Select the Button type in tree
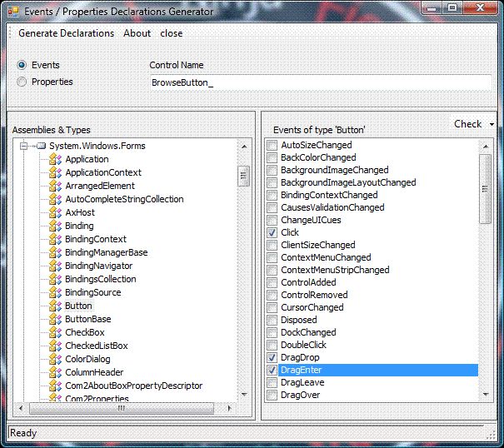This screenshot has height=448, width=504. click(78, 306)
